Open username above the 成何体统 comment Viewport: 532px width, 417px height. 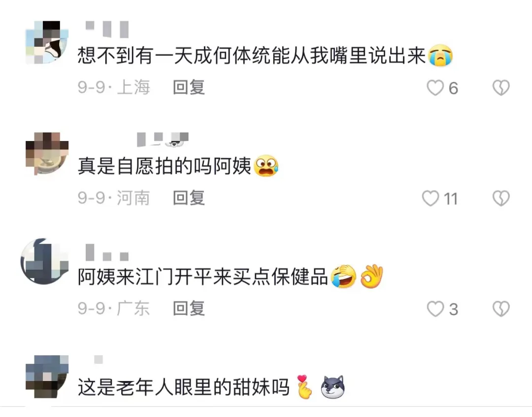click(x=107, y=29)
